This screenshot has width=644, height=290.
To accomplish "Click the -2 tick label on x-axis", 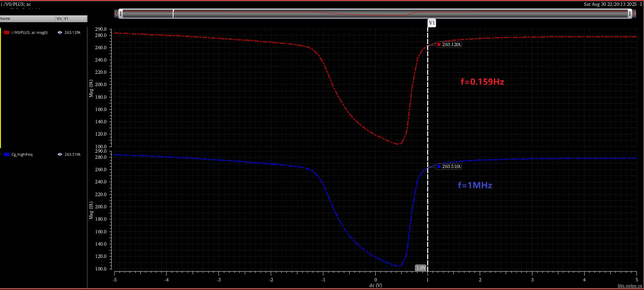I will coord(271,280).
